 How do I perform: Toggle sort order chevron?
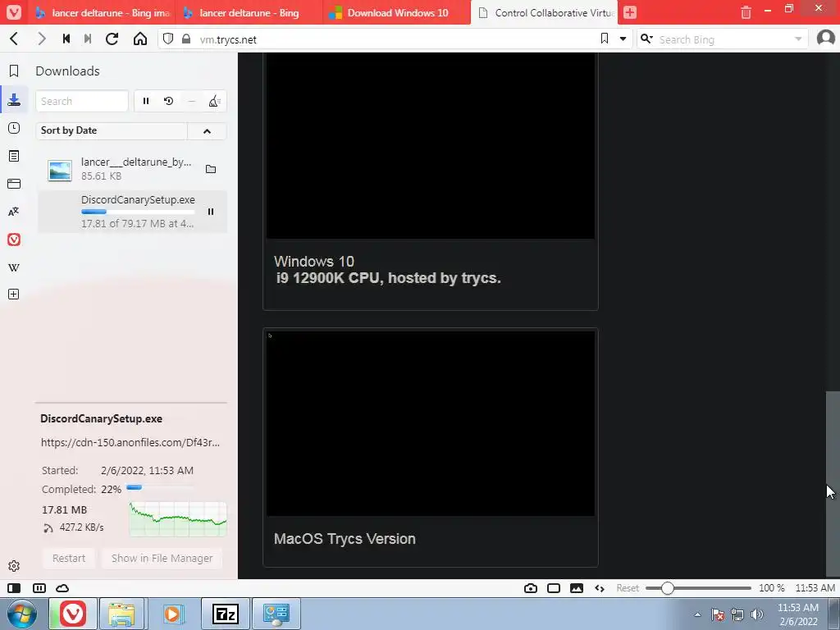[x=207, y=130]
